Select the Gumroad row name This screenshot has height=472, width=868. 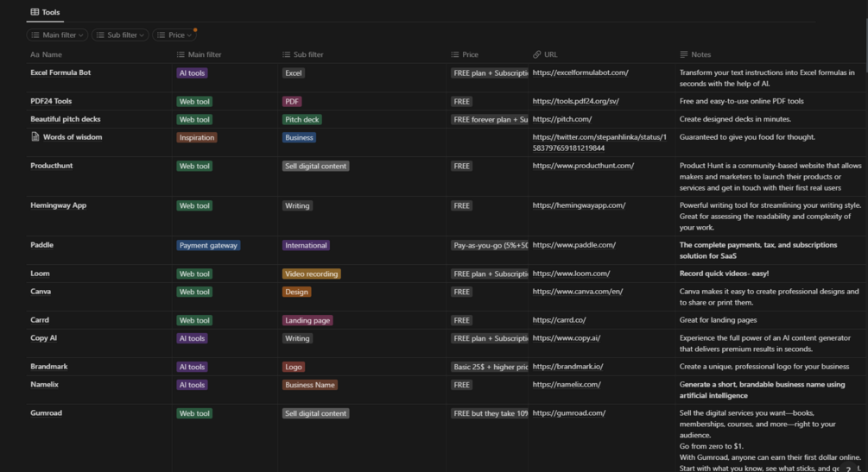point(46,412)
